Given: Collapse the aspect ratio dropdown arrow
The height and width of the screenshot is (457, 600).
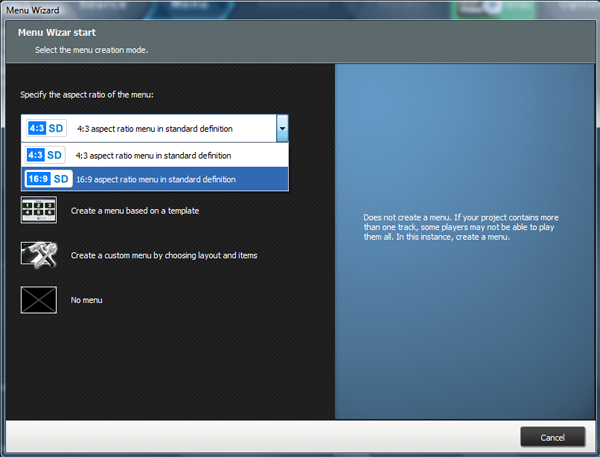Looking at the screenshot, I should pyautogui.click(x=282, y=128).
